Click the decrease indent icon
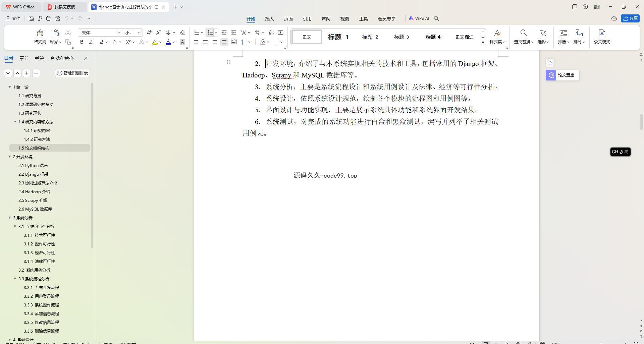 [x=224, y=33]
